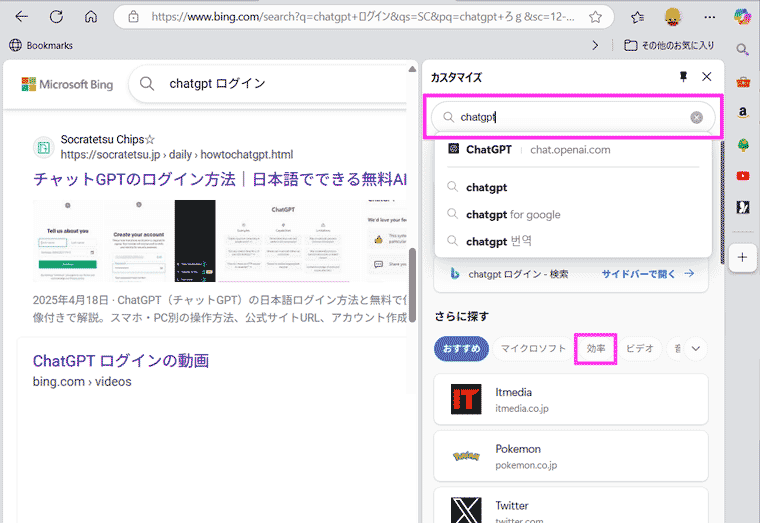Click the Bing page scroll up arrow
The image size is (760, 523).
[412, 69]
